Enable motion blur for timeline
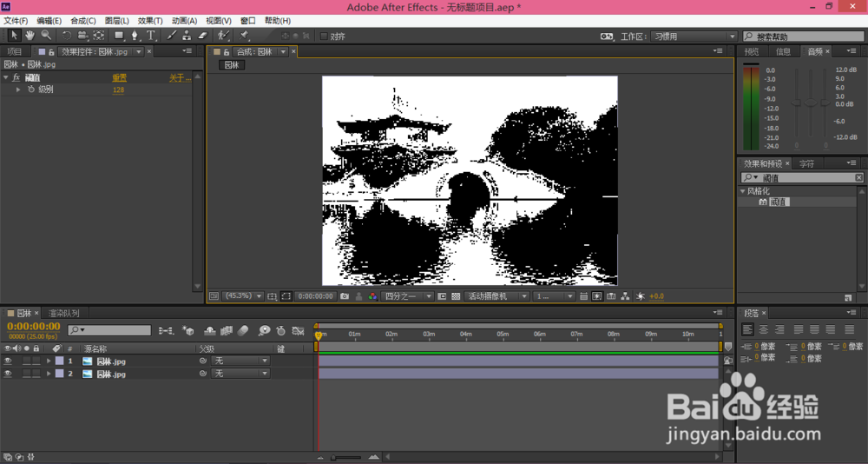This screenshot has height=464, width=868. click(242, 331)
